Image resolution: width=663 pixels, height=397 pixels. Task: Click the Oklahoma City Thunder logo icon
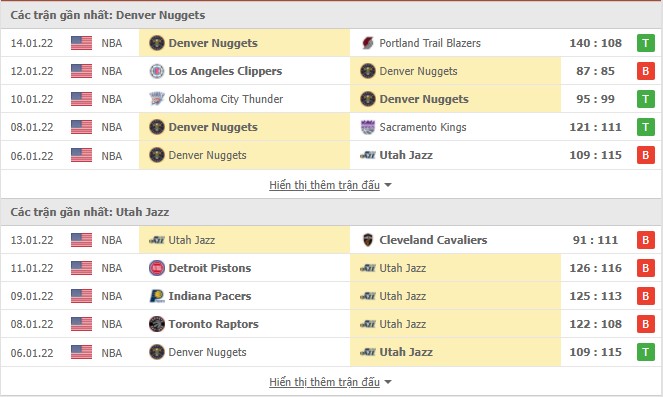pos(157,99)
